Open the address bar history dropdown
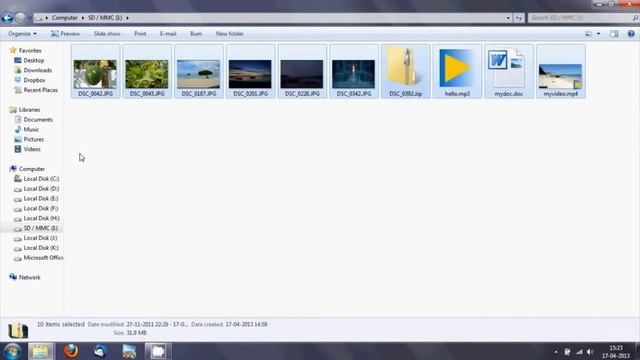The width and height of the screenshot is (640, 360). (x=508, y=18)
